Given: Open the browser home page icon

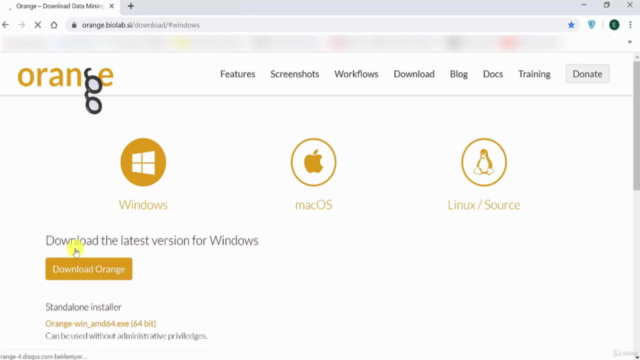Looking at the screenshot, I should pos(54,25).
